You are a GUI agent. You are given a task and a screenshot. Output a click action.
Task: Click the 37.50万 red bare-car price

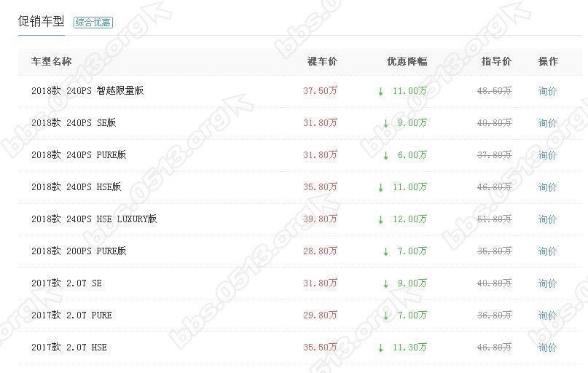320,91
